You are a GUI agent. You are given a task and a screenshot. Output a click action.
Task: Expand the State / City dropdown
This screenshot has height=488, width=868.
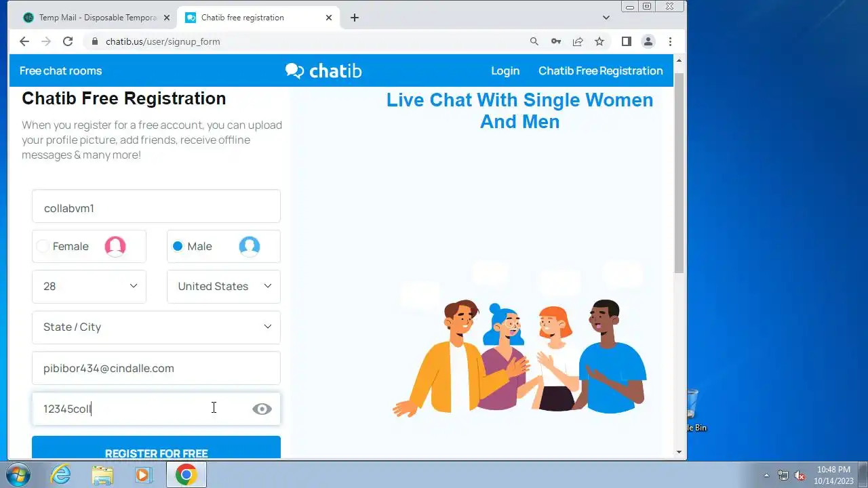[x=156, y=327]
